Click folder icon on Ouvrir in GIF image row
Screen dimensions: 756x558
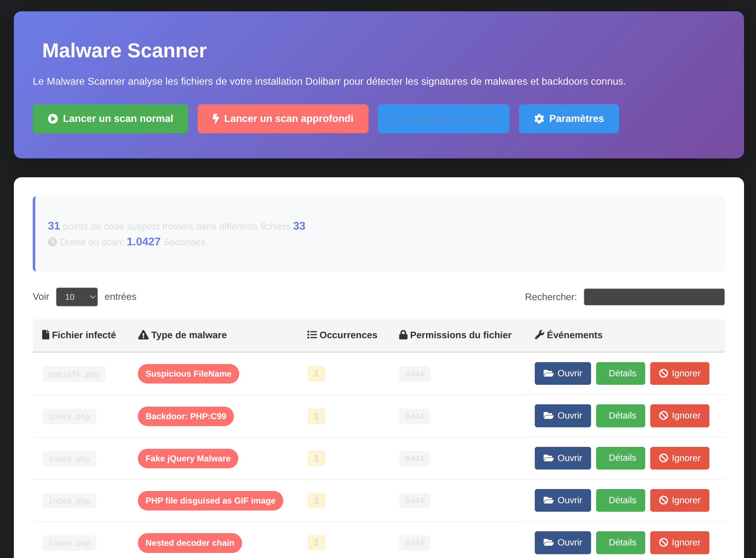(x=549, y=501)
